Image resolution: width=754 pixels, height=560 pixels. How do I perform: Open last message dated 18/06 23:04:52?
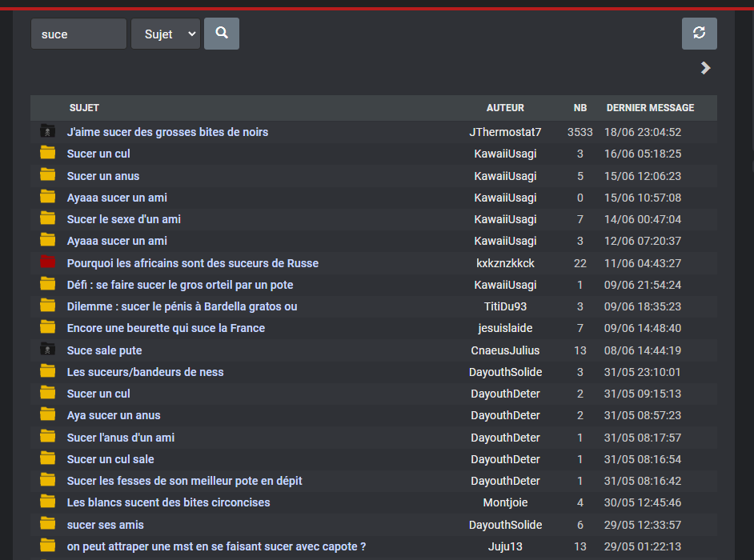point(643,132)
